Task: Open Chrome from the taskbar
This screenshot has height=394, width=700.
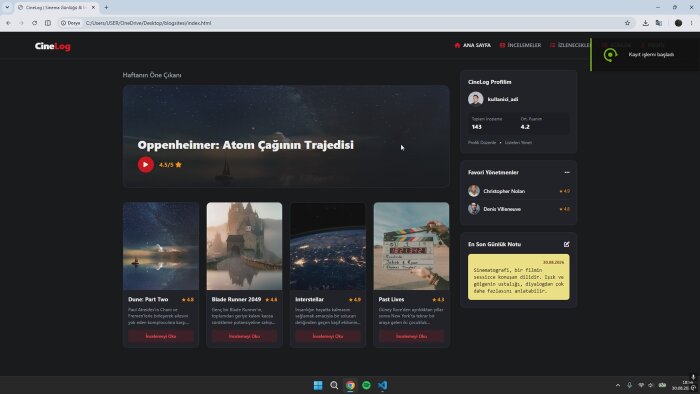Action: click(350, 385)
